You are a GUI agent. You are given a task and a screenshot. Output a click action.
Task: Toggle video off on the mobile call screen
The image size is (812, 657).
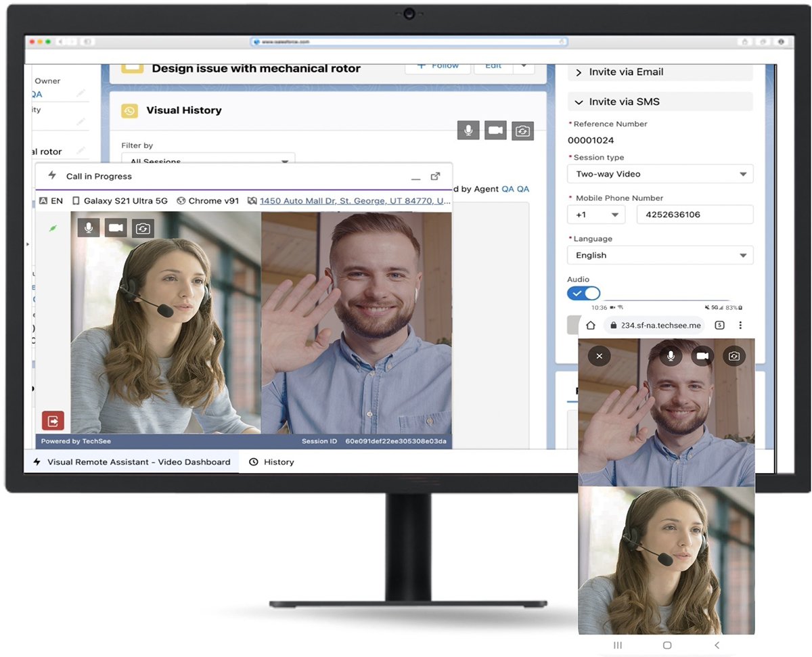pyautogui.click(x=702, y=355)
